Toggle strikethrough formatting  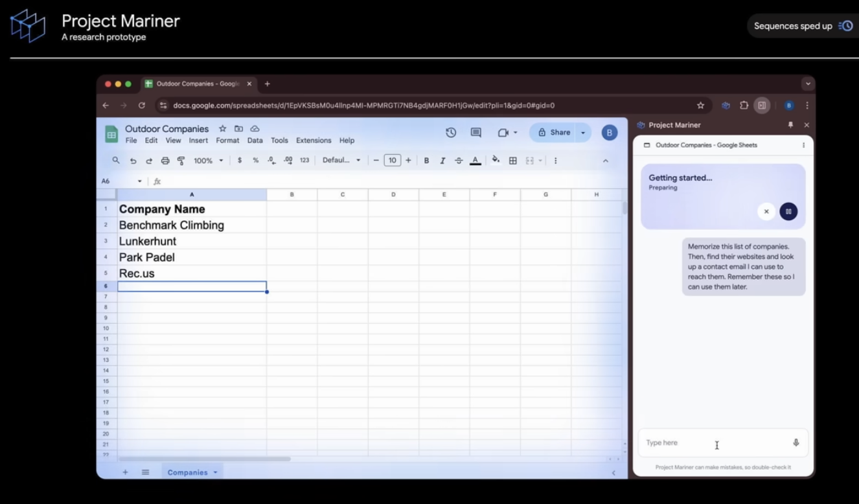pyautogui.click(x=459, y=160)
